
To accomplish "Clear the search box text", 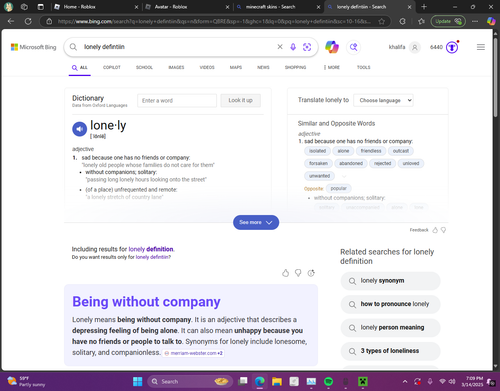I will click(x=280, y=47).
